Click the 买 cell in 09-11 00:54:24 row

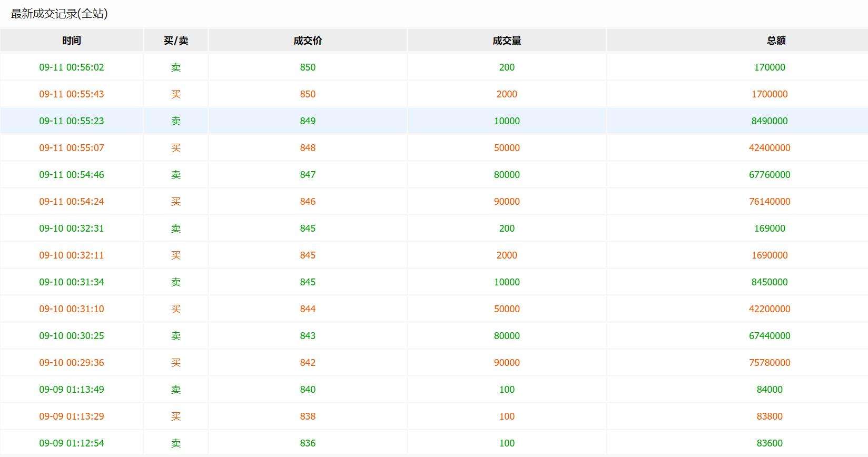coord(176,202)
